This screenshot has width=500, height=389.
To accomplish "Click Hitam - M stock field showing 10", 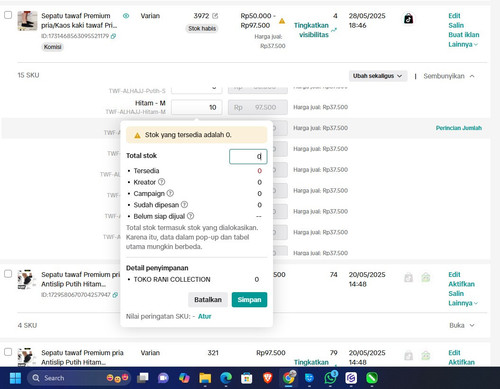I will pyautogui.click(x=196, y=107).
